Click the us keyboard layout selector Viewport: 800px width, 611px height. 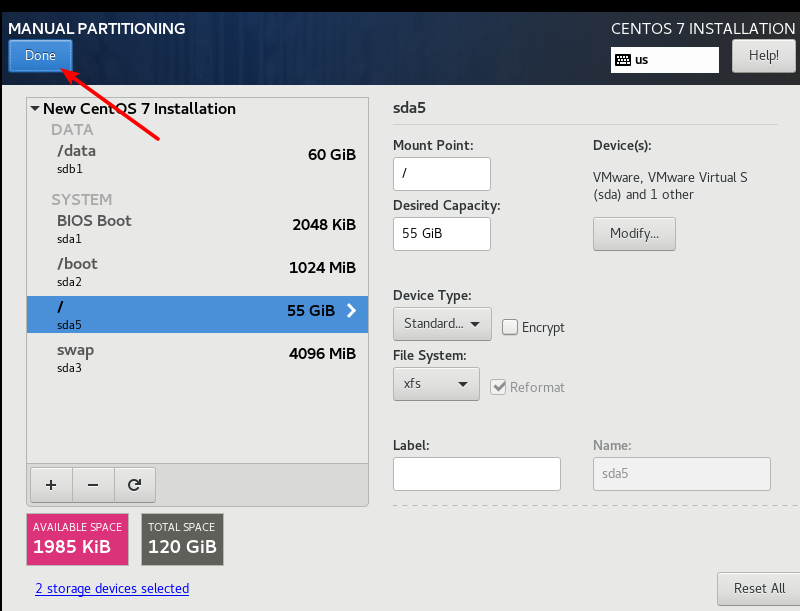point(665,60)
